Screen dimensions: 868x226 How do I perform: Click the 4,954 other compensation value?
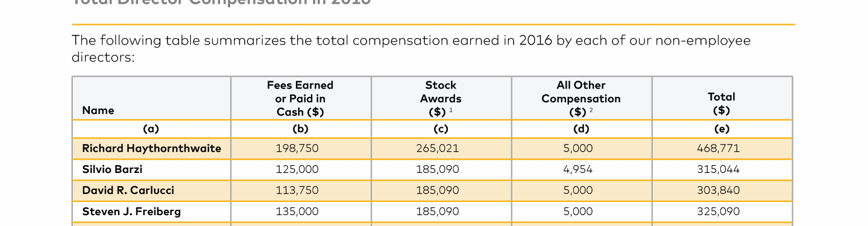[578, 169]
